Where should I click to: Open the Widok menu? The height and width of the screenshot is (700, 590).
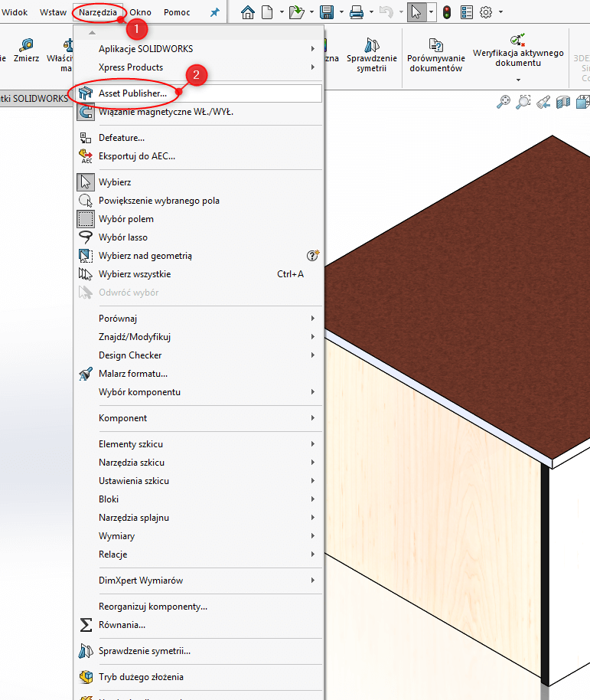(x=15, y=12)
